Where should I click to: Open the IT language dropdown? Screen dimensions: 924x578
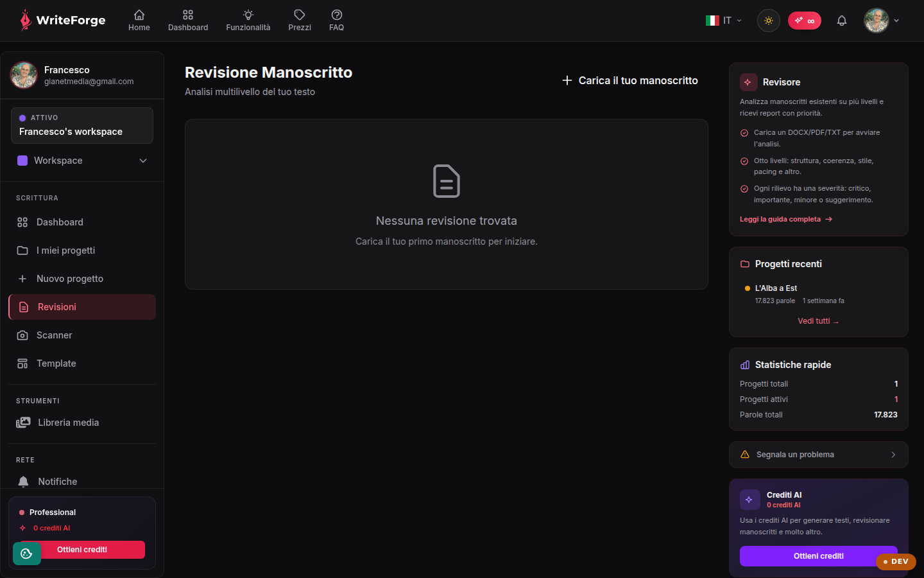pos(724,21)
